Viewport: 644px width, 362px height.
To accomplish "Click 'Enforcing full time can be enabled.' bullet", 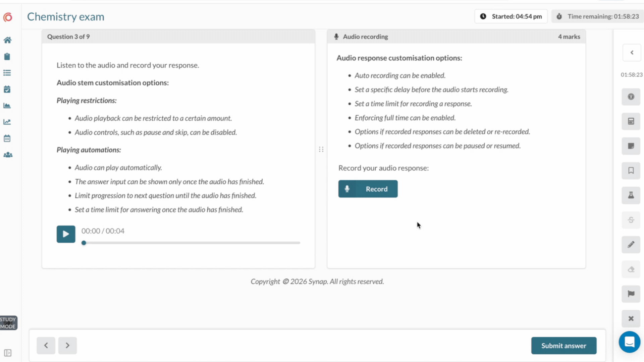I will click(x=405, y=118).
